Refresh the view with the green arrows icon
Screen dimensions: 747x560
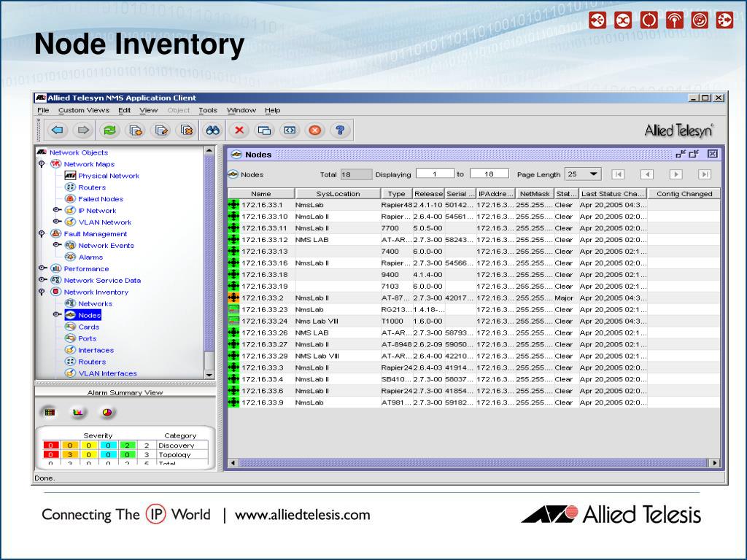pos(109,130)
